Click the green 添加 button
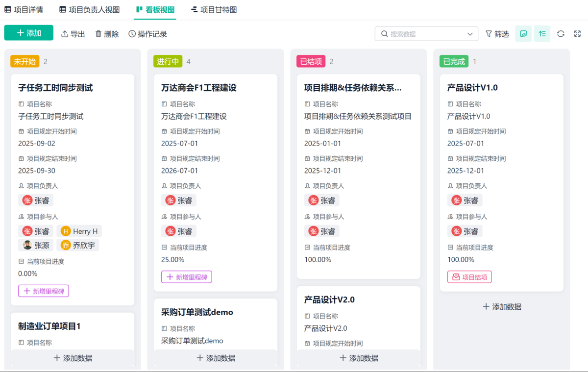Viewport: 588px width, 372px height. pyautogui.click(x=29, y=33)
